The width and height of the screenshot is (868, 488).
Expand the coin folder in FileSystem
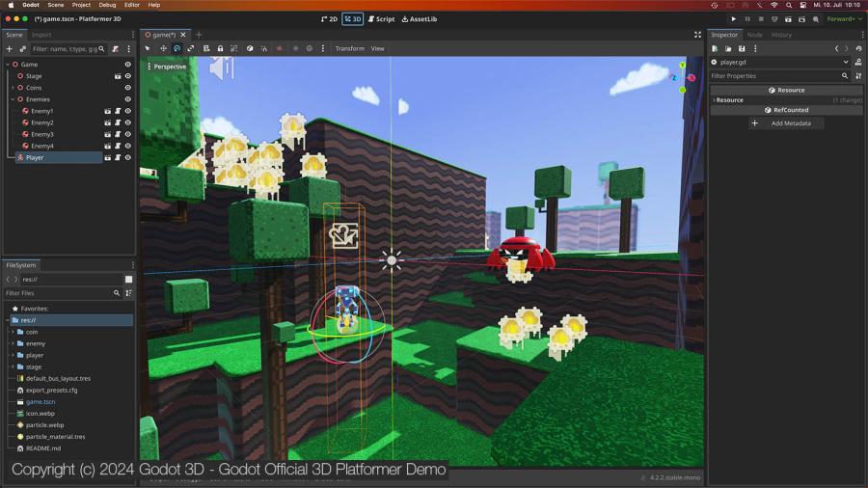point(14,332)
